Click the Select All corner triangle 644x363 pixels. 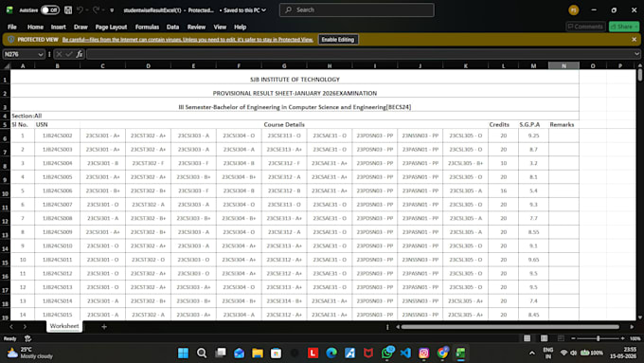pyautogui.click(x=7, y=65)
